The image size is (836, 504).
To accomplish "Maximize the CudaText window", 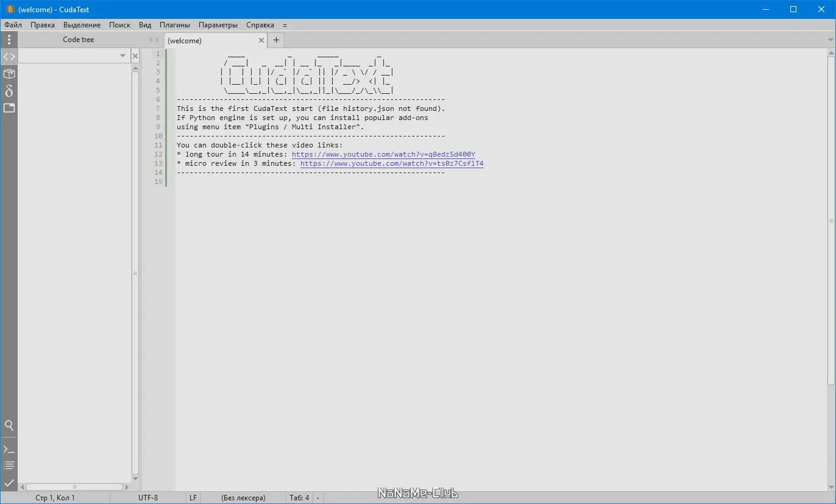I will click(793, 9).
